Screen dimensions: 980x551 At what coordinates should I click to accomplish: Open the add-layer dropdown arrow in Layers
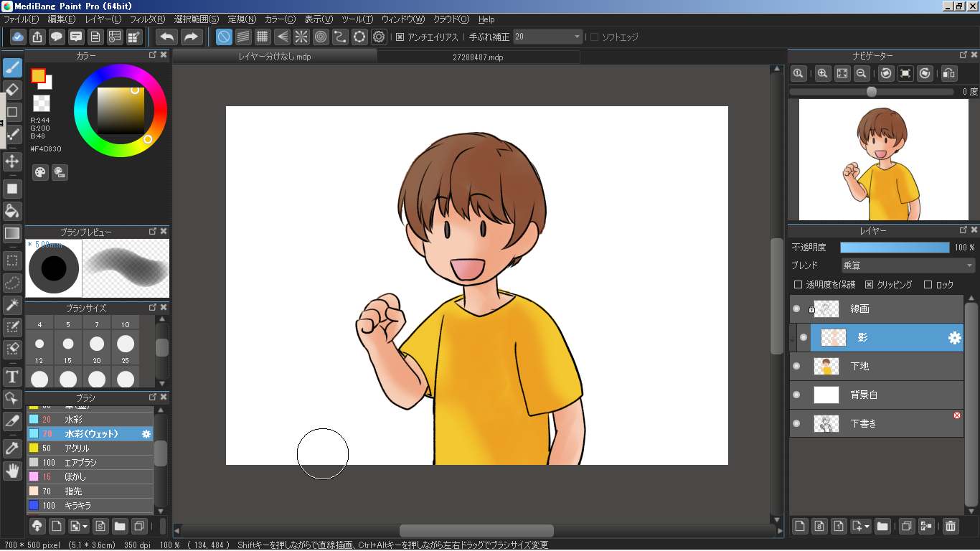click(x=867, y=526)
